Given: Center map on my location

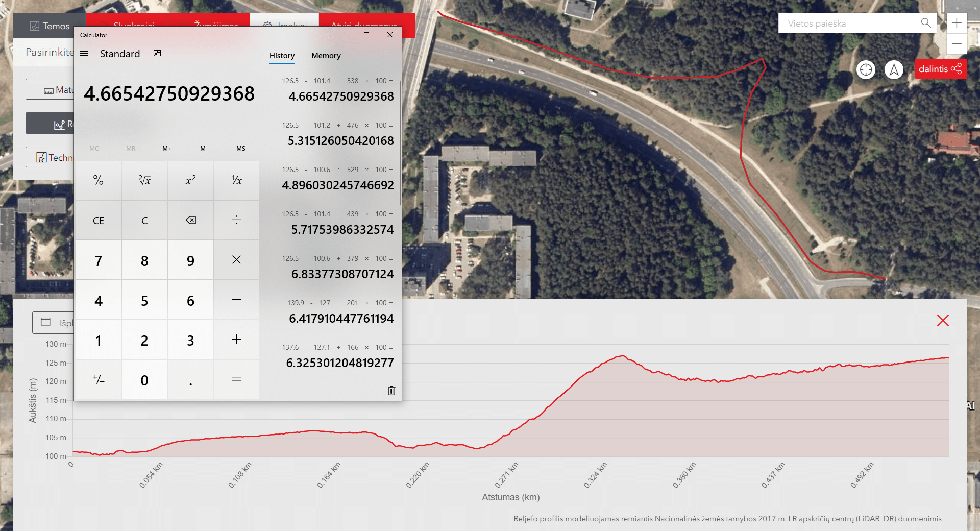Looking at the screenshot, I should pyautogui.click(x=866, y=69).
